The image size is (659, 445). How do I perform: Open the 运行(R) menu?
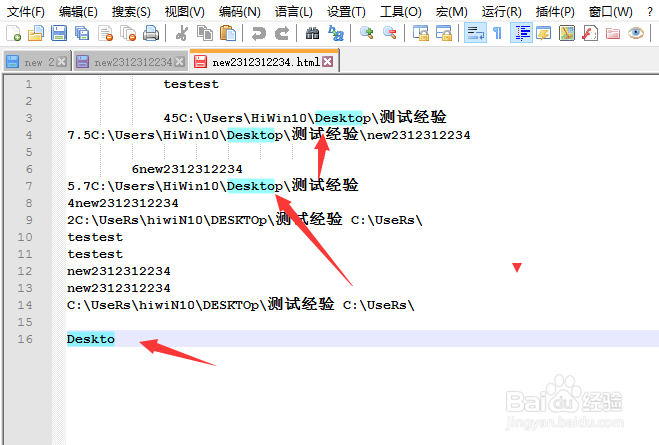501,11
